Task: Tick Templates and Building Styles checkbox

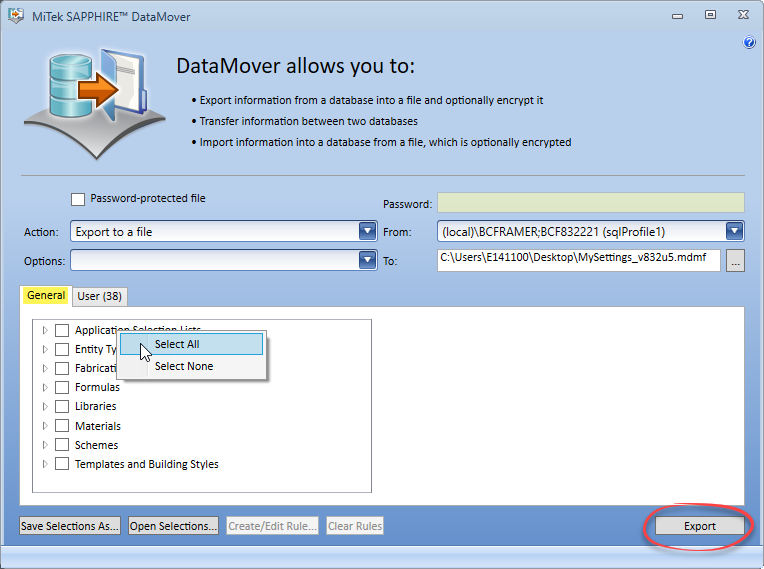Action: [62, 464]
